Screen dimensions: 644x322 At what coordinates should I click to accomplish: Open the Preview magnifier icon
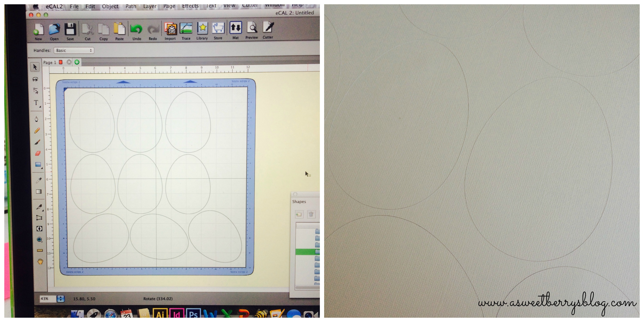(x=252, y=27)
